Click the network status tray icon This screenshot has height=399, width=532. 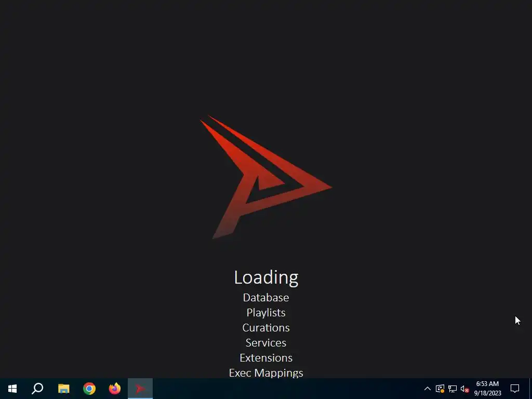pos(453,389)
